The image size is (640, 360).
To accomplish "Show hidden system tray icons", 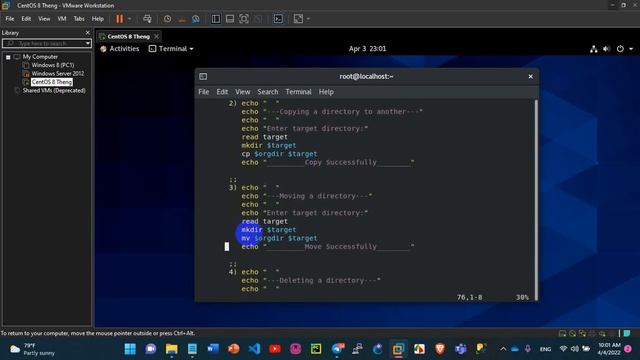I will [503, 349].
